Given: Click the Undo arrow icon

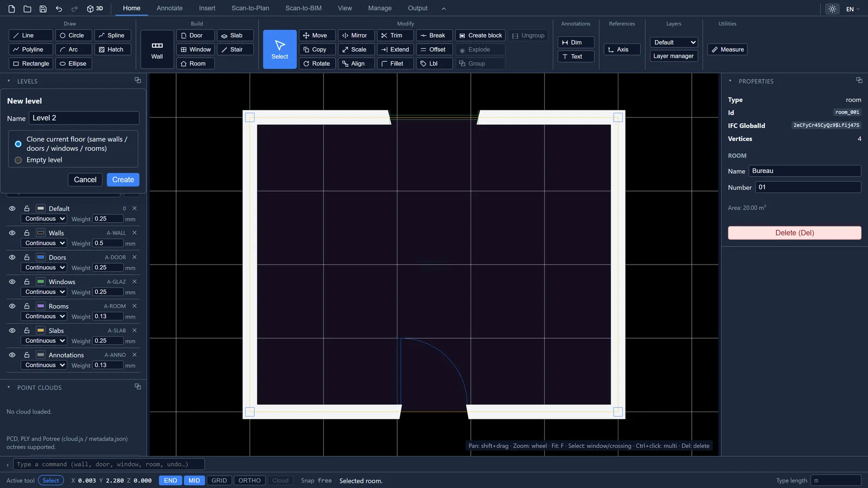Looking at the screenshot, I should click(59, 9).
